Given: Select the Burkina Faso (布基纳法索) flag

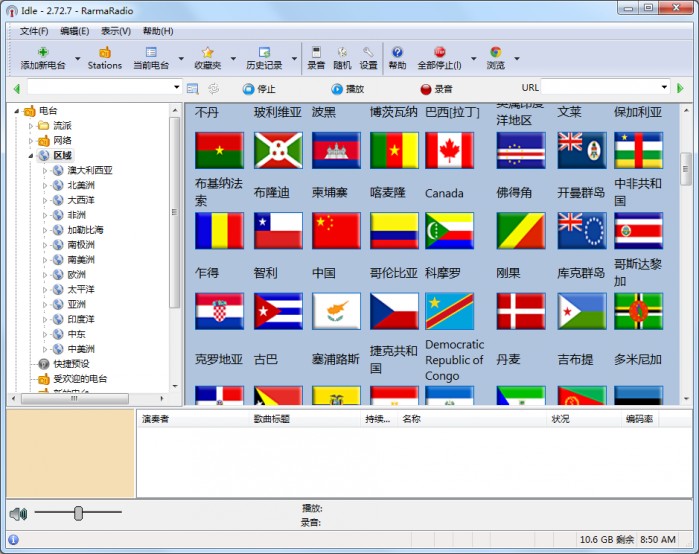Looking at the screenshot, I should tap(219, 150).
